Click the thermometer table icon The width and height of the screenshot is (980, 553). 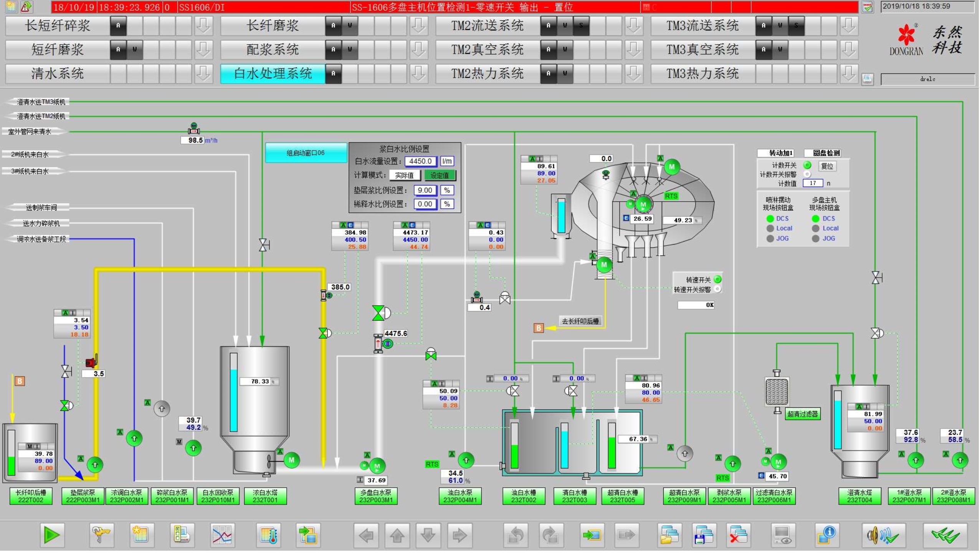(x=269, y=536)
